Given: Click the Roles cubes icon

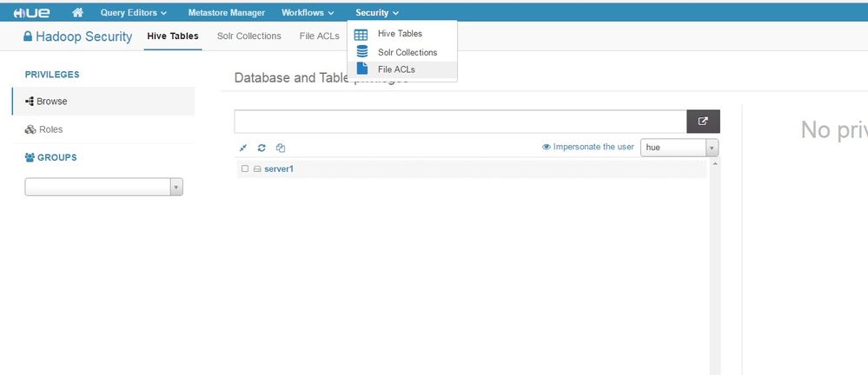Looking at the screenshot, I should coord(30,129).
